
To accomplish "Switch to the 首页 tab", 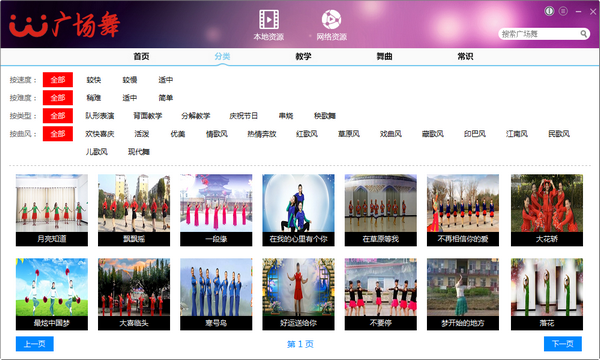I will [141, 56].
